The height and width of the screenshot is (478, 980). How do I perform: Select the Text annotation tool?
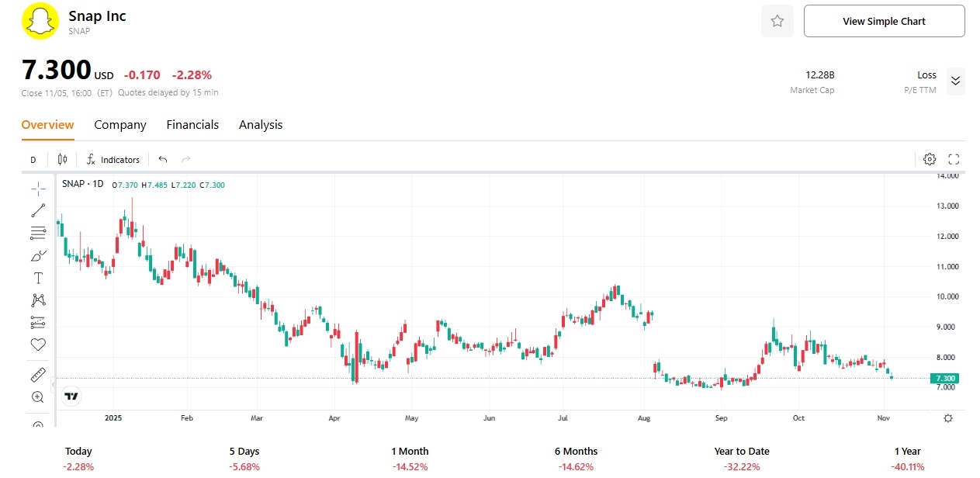(37, 277)
